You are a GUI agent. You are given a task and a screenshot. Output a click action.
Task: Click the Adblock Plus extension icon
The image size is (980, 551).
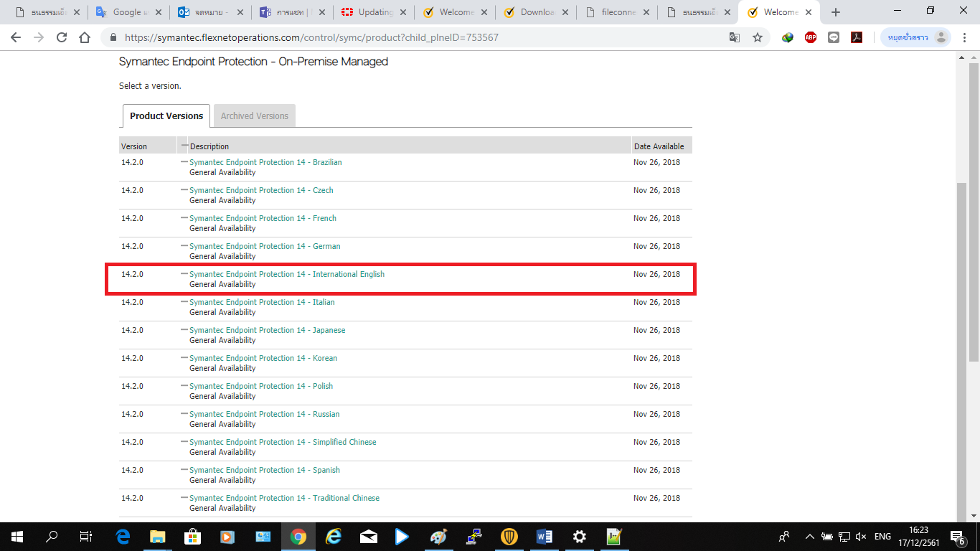(811, 38)
